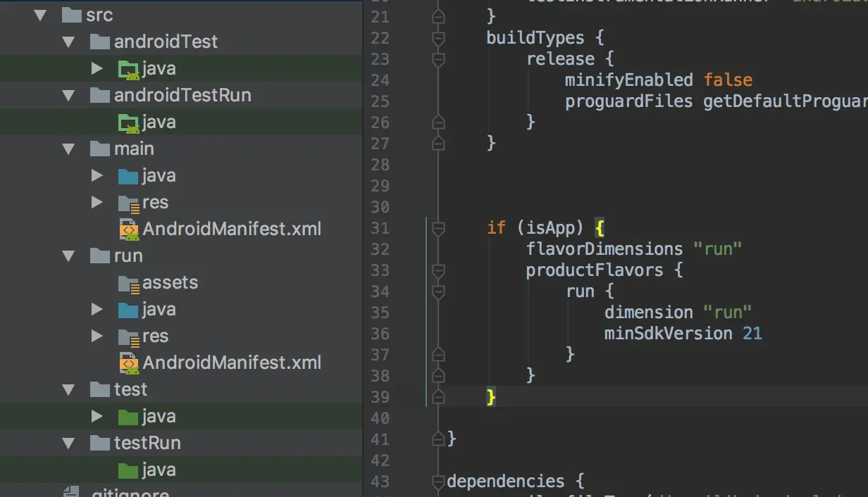Select the java folder icon under testRun

point(128,470)
